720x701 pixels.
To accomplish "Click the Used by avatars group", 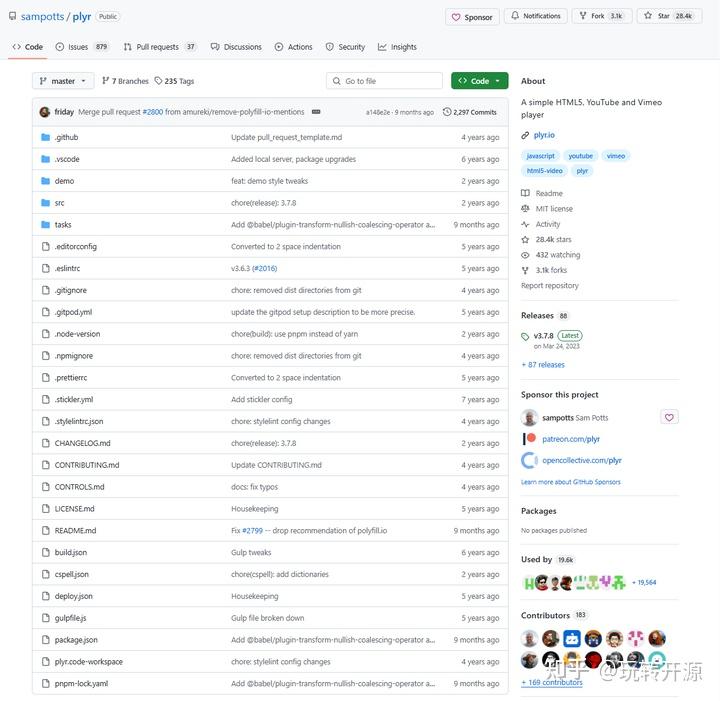I will 574,582.
